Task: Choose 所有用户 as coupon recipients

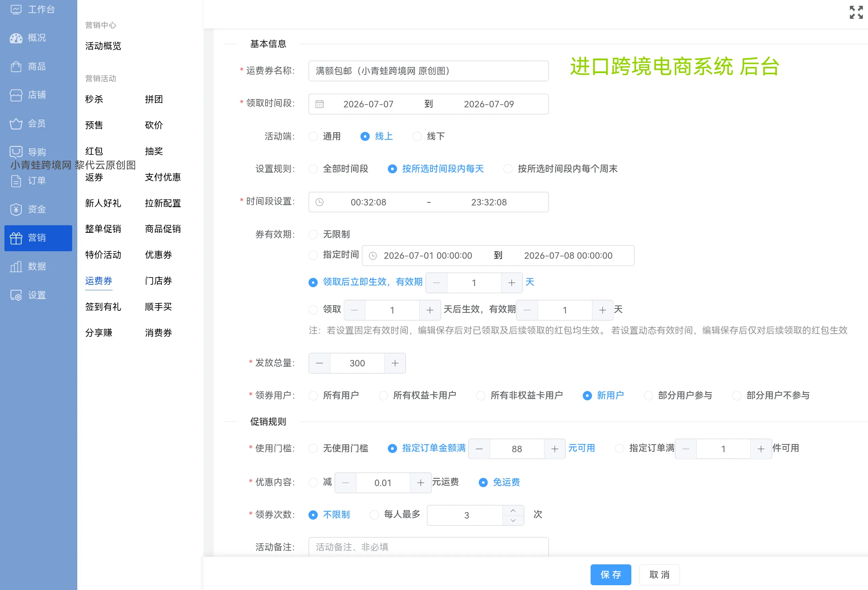Action: (313, 395)
